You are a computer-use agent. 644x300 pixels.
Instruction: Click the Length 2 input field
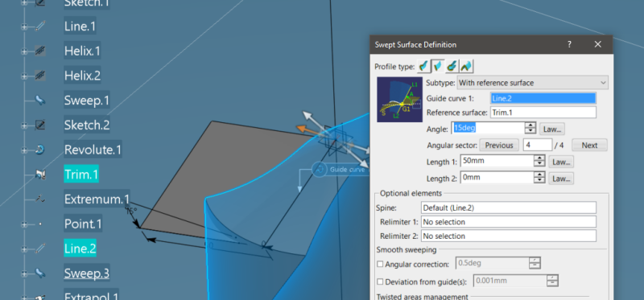click(497, 178)
